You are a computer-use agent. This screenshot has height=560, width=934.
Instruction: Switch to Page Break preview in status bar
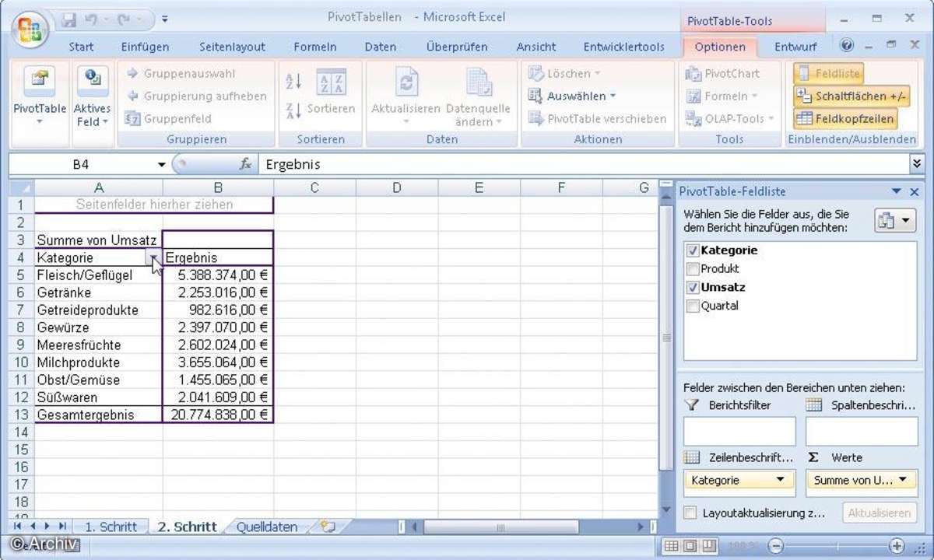click(x=708, y=547)
